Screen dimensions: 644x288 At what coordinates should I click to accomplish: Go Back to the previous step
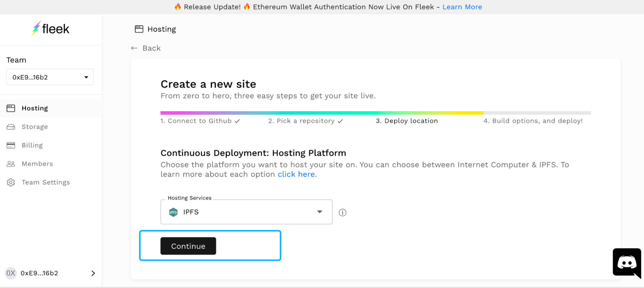click(x=146, y=48)
